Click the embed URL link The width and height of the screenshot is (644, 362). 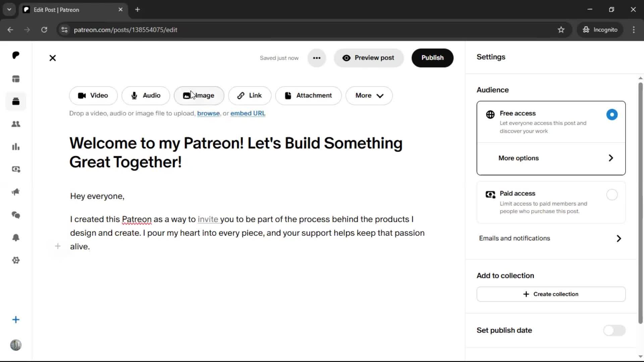pos(248,113)
